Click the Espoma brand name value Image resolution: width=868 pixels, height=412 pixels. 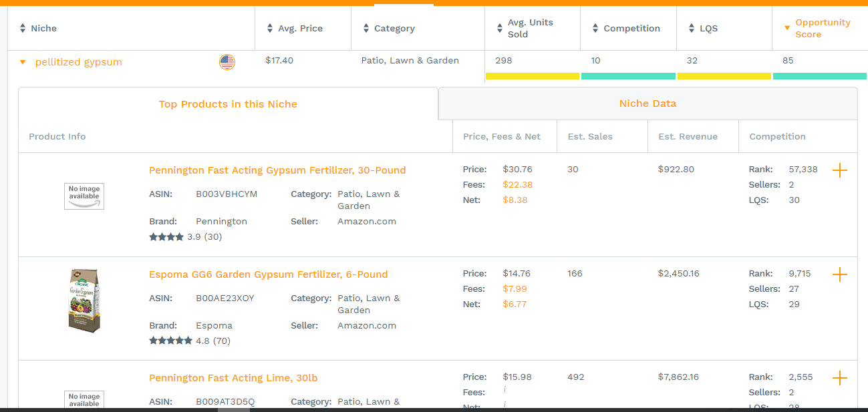point(214,326)
